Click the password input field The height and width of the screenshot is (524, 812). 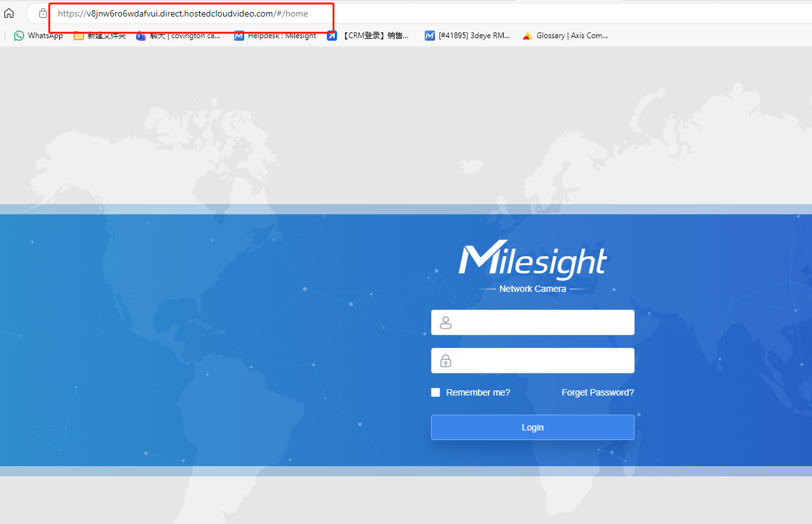(533, 361)
